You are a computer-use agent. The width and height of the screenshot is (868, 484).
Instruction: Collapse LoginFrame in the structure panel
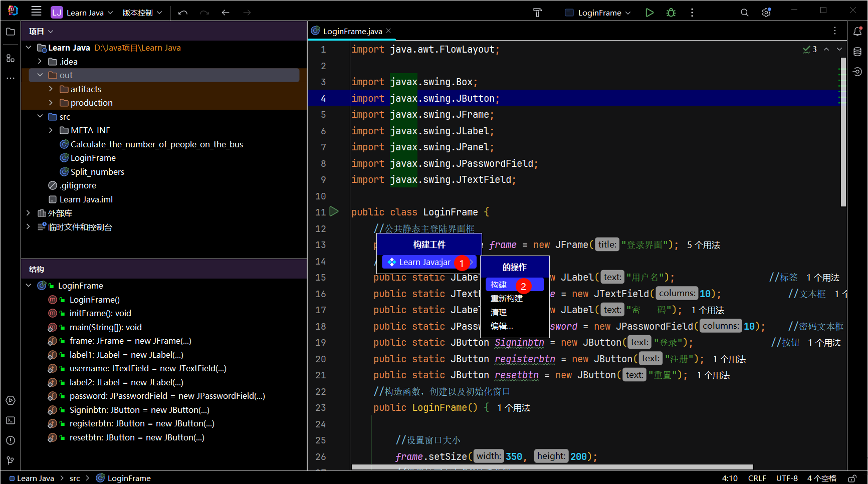pos(29,286)
